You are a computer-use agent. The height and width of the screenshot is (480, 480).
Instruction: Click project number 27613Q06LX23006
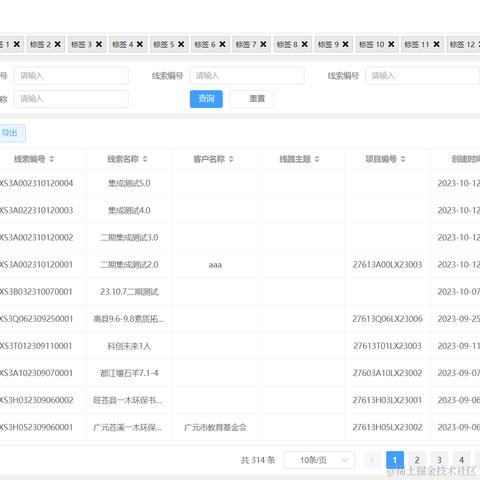[387, 319]
